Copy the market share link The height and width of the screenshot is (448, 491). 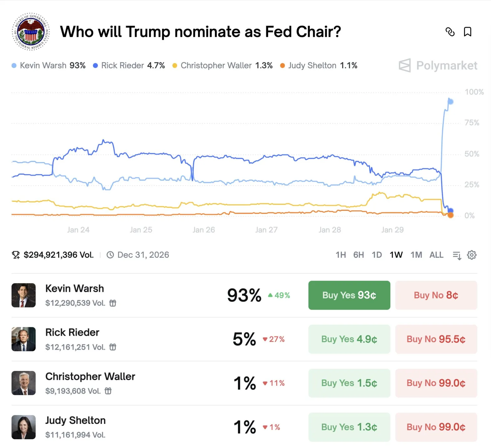450,32
